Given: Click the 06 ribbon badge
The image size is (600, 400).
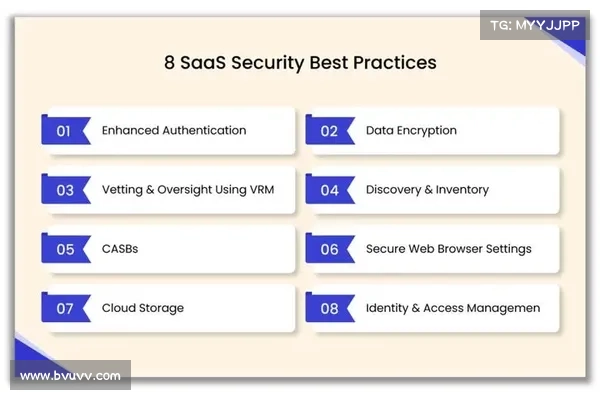Looking at the screenshot, I should [330, 248].
